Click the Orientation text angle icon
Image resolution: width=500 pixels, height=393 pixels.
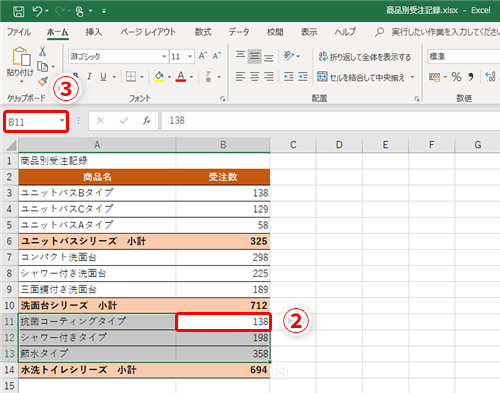point(288,56)
